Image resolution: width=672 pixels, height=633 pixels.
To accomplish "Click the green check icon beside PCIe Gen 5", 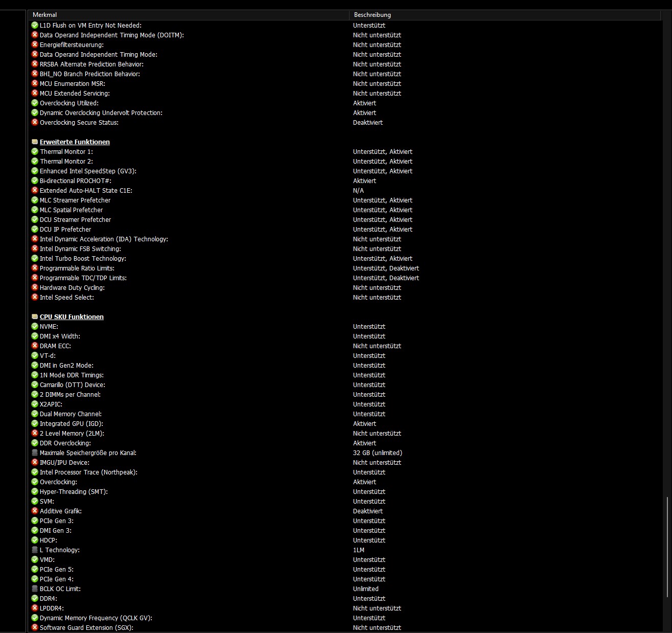I will coord(35,570).
